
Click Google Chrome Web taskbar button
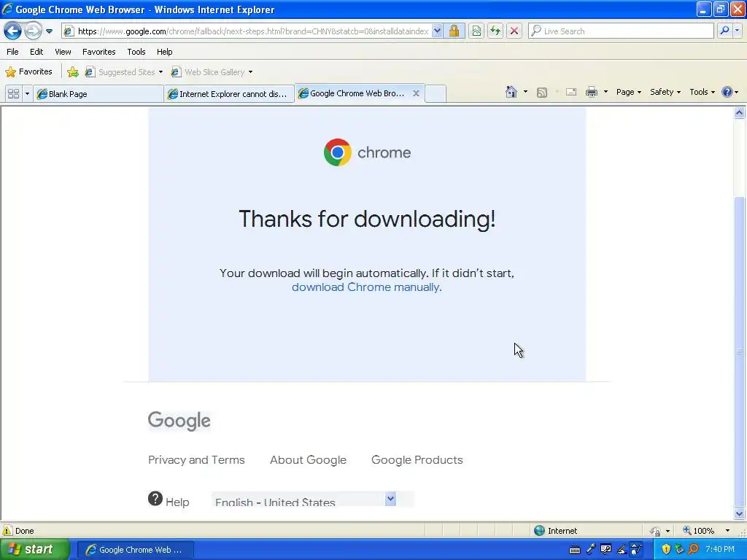[x=135, y=550]
